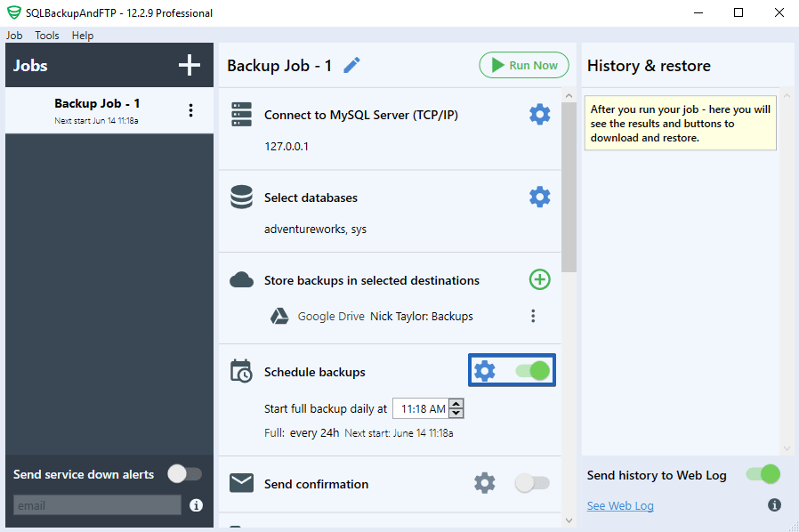Rename the job using the pencil icon

[351, 65]
